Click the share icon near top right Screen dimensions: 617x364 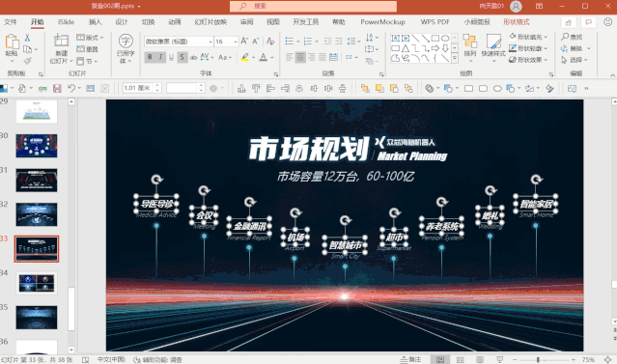coord(569,22)
